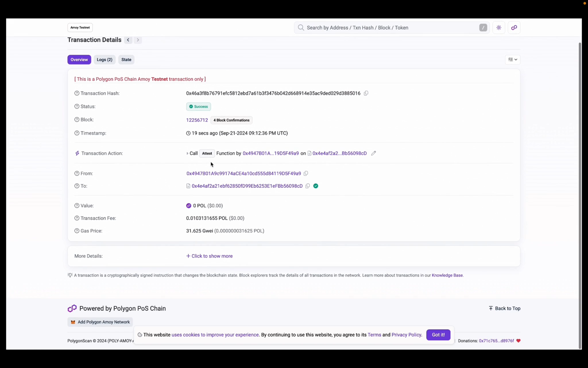The image size is (588, 368).
Task: Click the contract file icon beside To address
Action: click(188, 186)
